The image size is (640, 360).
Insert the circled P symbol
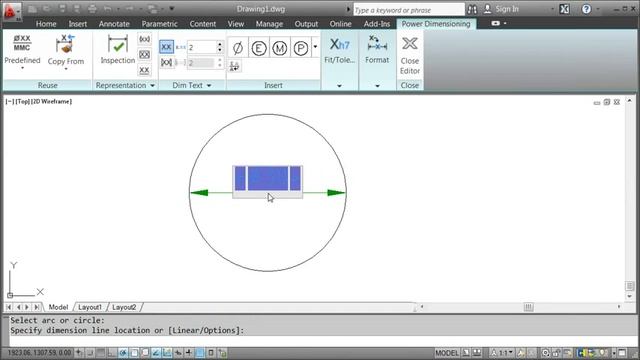301,48
